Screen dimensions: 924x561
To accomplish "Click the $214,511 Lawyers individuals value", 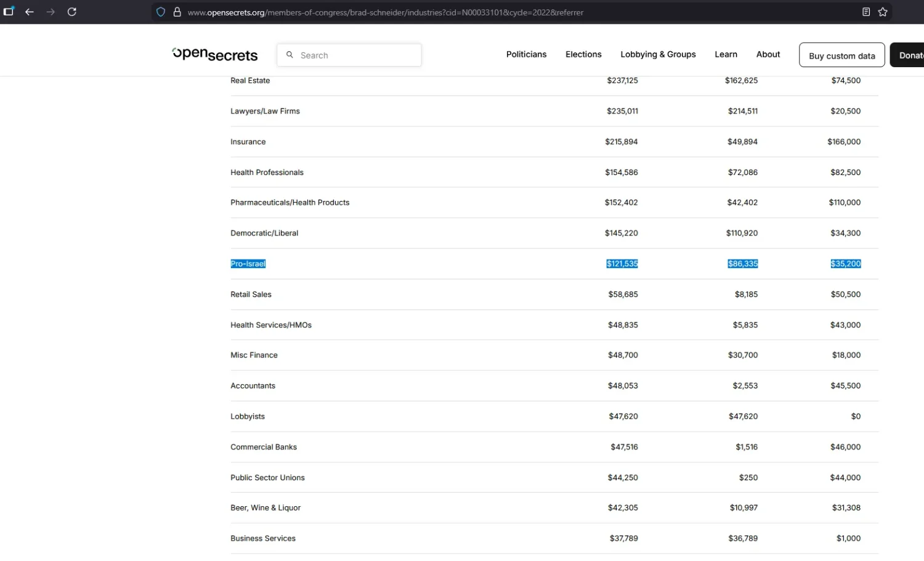I will pos(743,112).
